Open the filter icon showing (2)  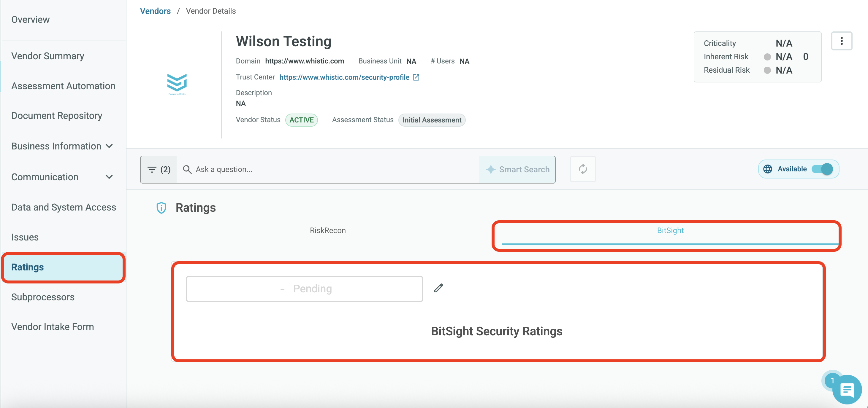click(x=159, y=169)
